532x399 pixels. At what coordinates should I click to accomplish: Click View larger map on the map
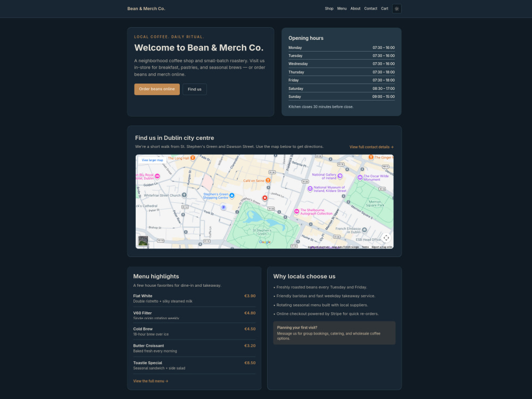[x=152, y=160]
